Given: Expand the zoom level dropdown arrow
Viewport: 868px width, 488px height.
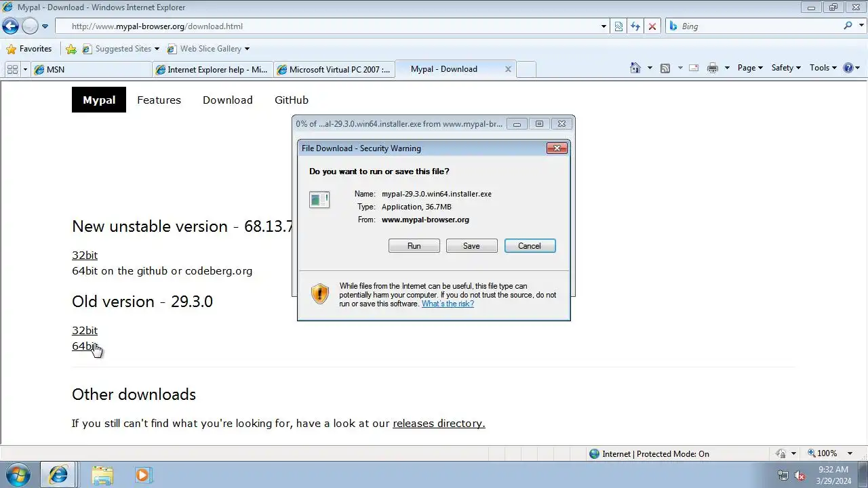Looking at the screenshot, I should [x=850, y=453].
